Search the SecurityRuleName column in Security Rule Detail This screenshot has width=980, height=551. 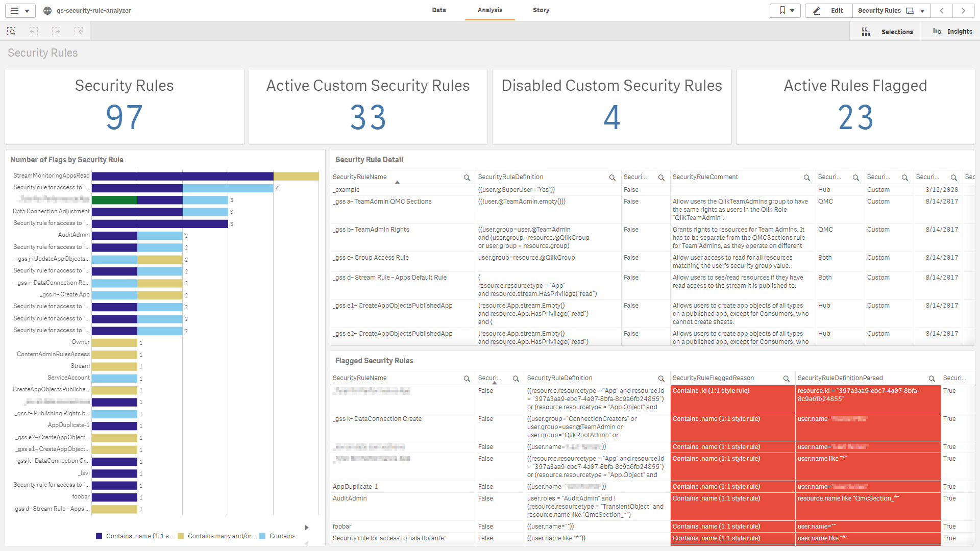click(467, 178)
